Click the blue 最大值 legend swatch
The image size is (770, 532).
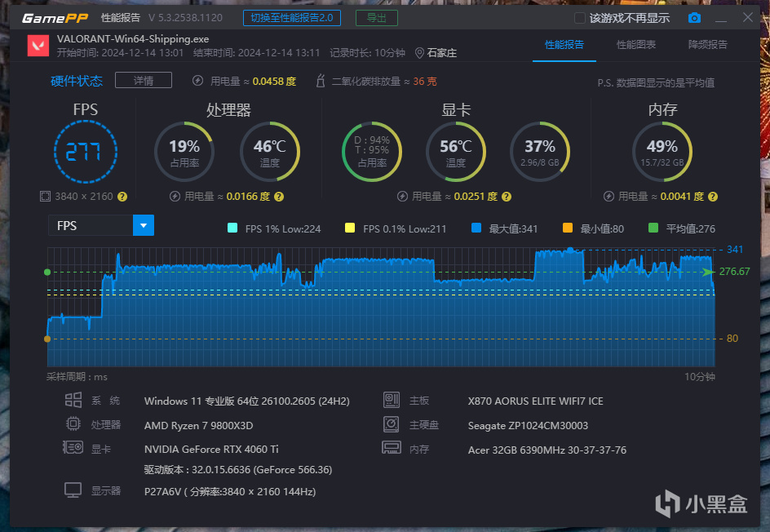pos(476,228)
